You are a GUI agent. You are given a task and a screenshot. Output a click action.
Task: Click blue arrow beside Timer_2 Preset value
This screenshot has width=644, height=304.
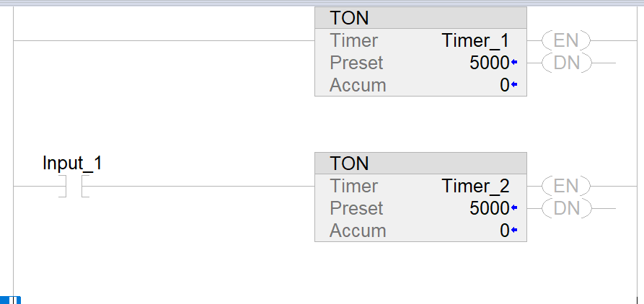[x=514, y=209]
